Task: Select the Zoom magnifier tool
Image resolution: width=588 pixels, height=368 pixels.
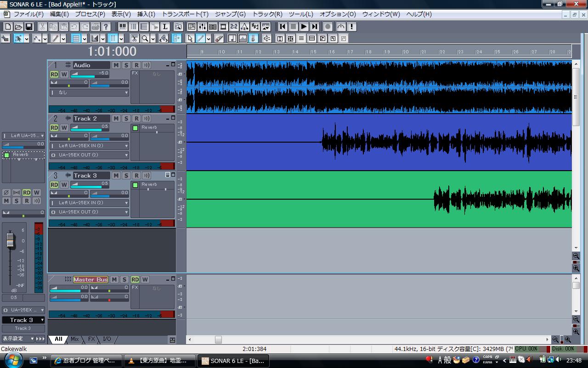Action: [145, 39]
